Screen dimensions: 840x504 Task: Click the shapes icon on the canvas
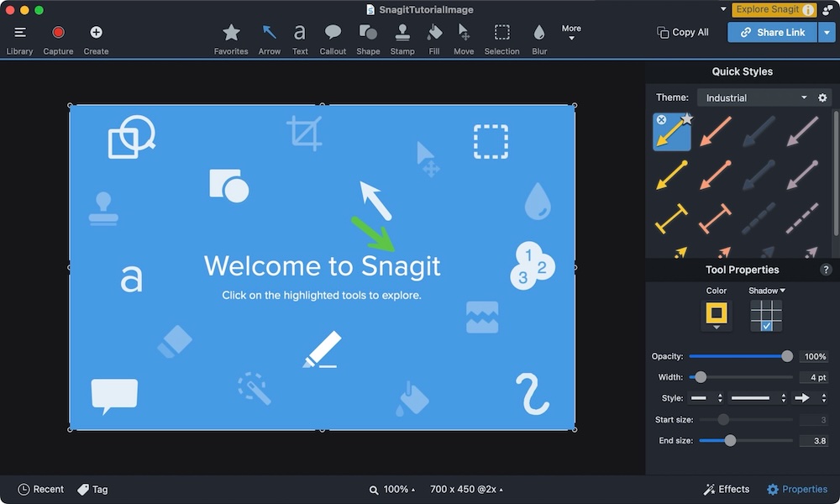229,186
